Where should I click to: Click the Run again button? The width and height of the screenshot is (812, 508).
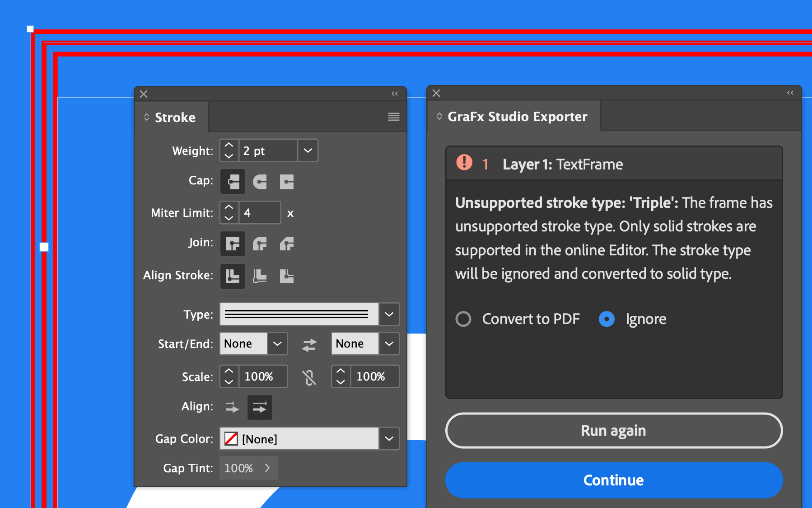614,430
